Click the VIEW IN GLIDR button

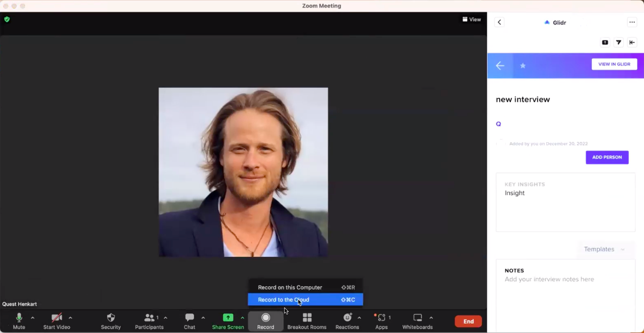click(615, 64)
